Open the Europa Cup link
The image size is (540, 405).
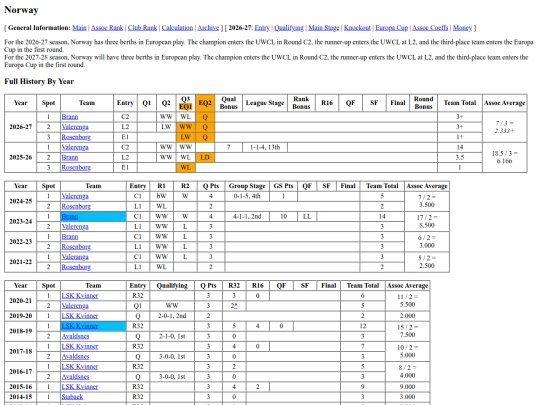392,28
